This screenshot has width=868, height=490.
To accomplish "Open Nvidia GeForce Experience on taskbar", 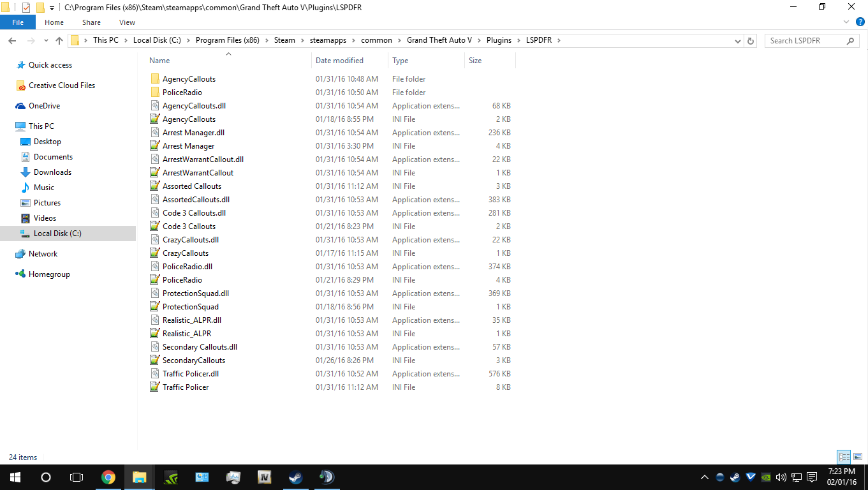I will tap(171, 477).
